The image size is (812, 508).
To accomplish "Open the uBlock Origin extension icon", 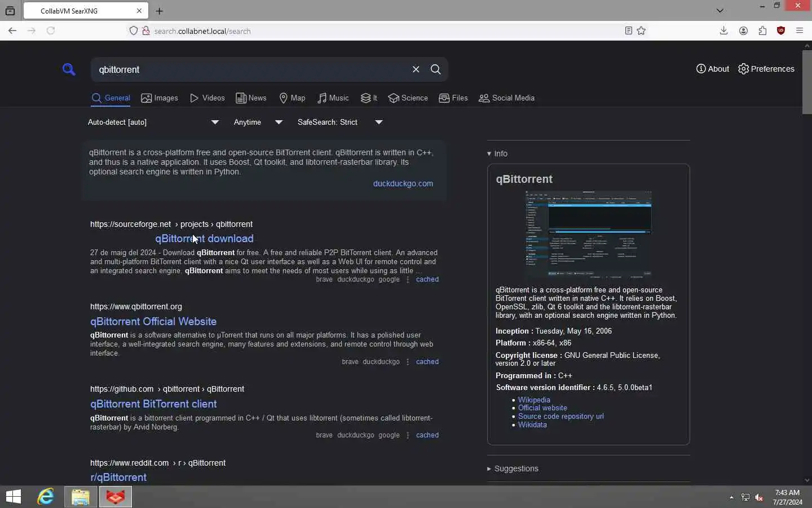I will pyautogui.click(x=781, y=31).
